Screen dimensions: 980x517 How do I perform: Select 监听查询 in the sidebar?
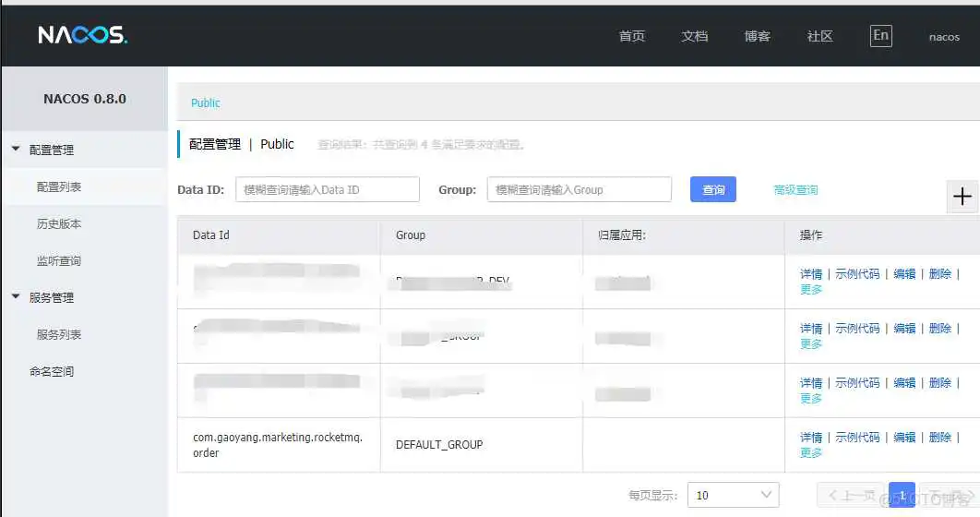click(x=59, y=260)
